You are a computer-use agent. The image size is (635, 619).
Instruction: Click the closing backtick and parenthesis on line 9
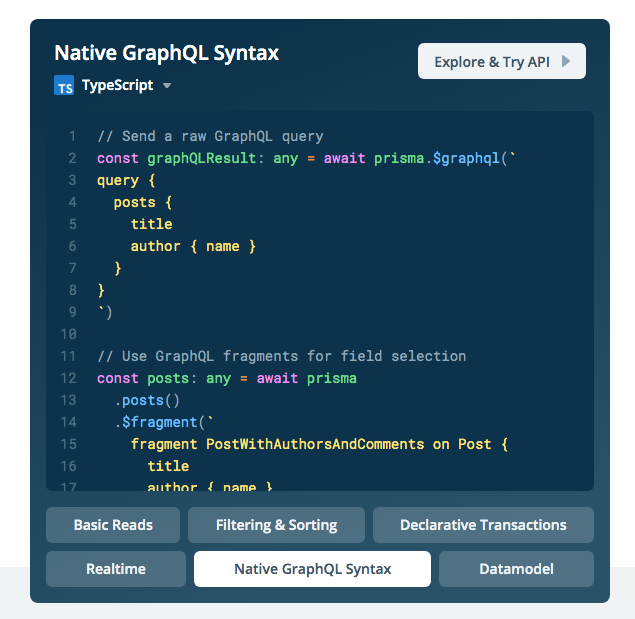(105, 312)
